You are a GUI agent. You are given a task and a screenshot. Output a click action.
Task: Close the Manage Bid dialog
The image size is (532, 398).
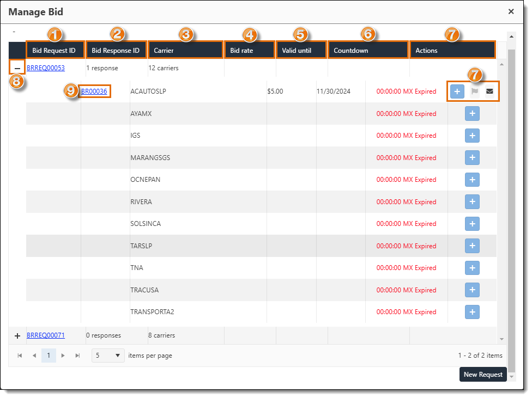pos(511,11)
